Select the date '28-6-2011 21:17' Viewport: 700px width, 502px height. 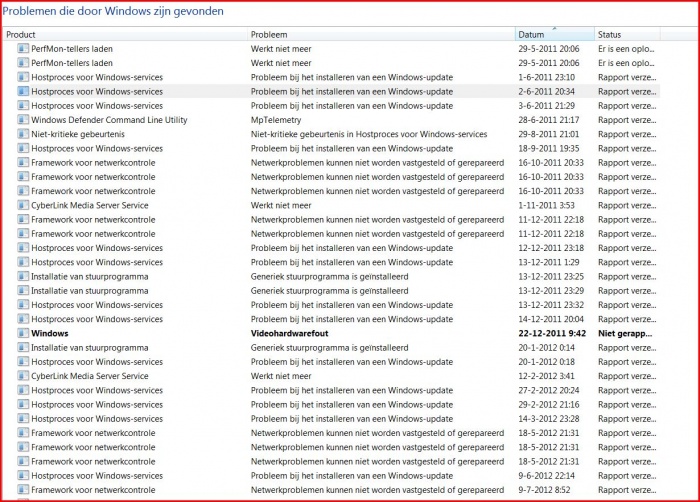549,120
